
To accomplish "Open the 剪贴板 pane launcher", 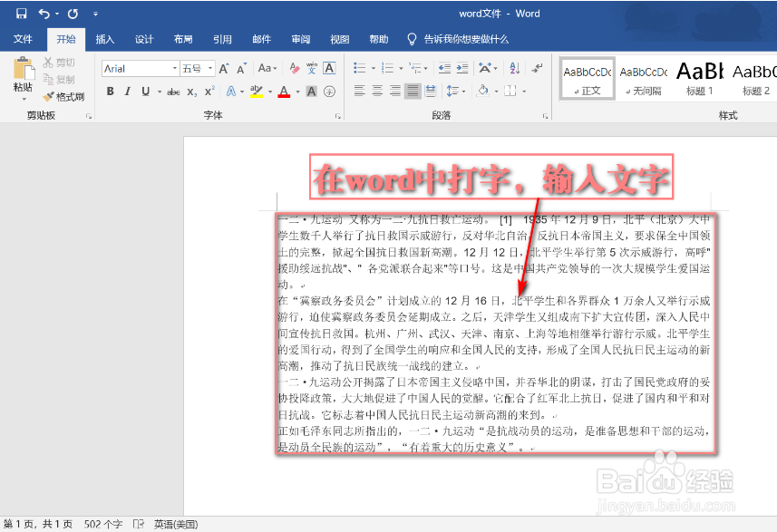I will pos(89,116).
